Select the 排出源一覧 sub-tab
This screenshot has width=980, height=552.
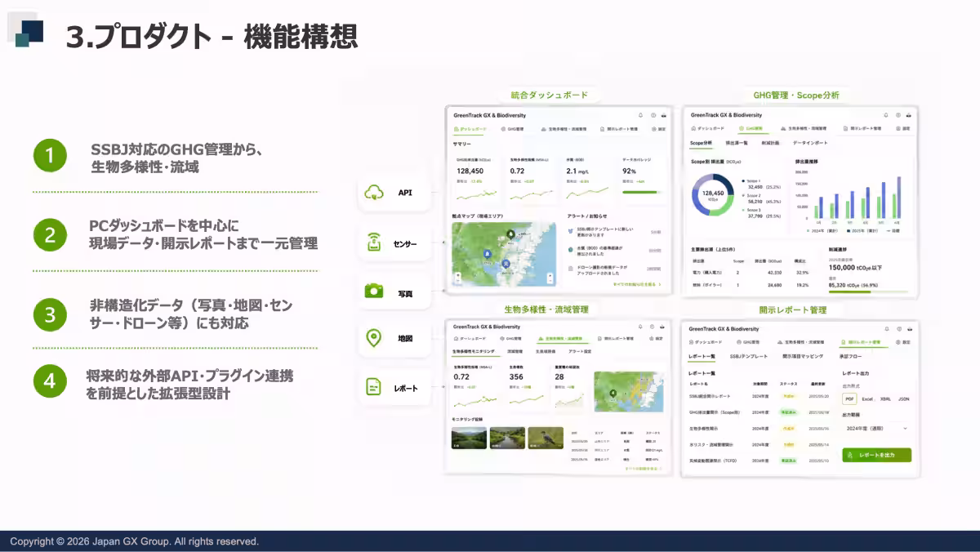(737, 143)
